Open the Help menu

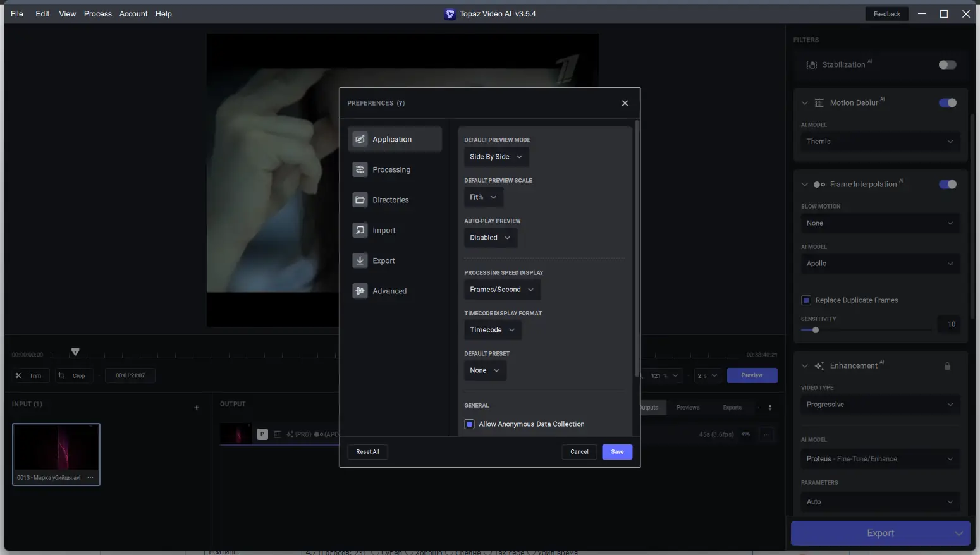164,13
